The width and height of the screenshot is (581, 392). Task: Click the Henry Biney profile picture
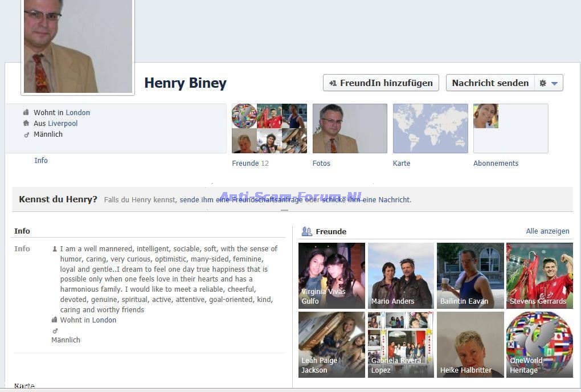pyautogui.click(x=77, y=46)
